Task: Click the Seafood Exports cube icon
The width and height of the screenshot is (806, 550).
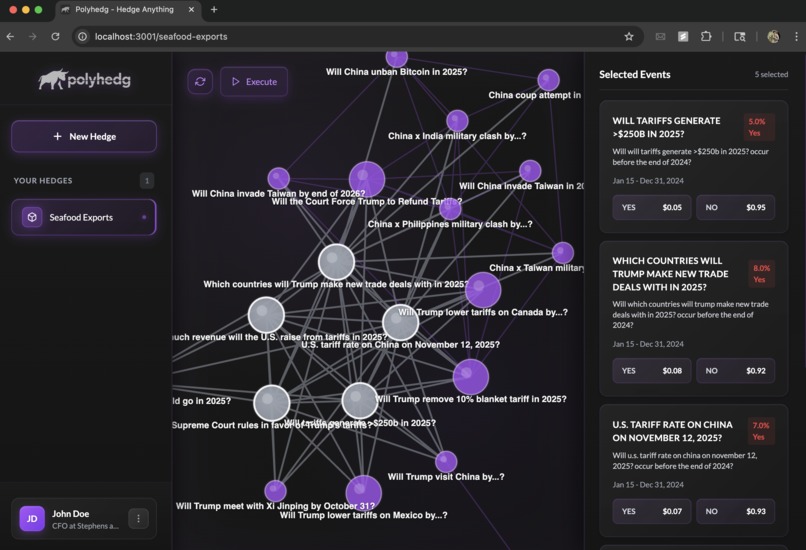Action: point(32,217)
